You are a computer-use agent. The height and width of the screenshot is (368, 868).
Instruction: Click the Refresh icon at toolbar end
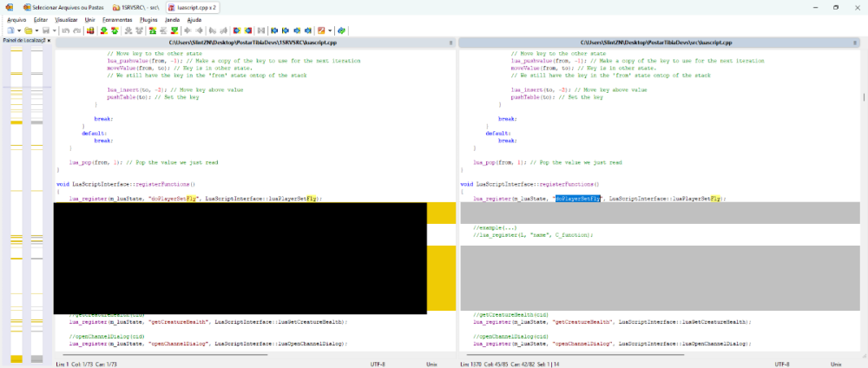343,30
